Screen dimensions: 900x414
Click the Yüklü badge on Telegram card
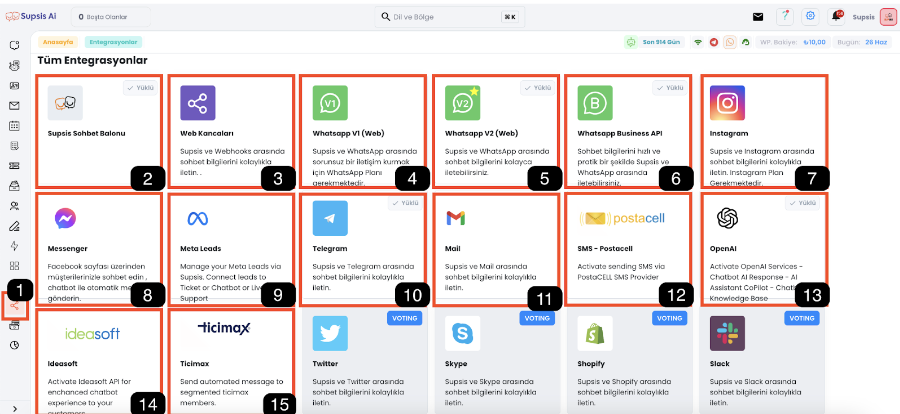405,203
